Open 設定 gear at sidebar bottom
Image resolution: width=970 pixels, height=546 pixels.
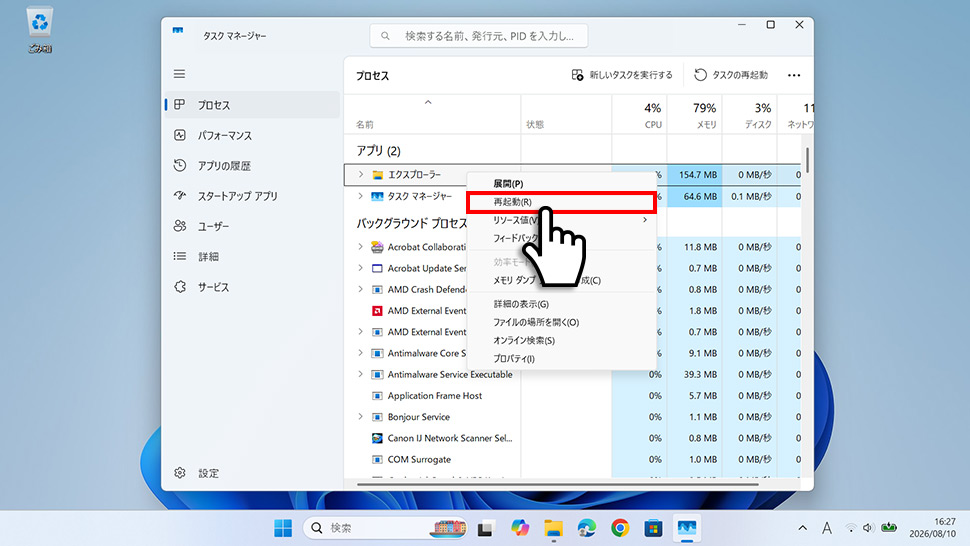179,473
